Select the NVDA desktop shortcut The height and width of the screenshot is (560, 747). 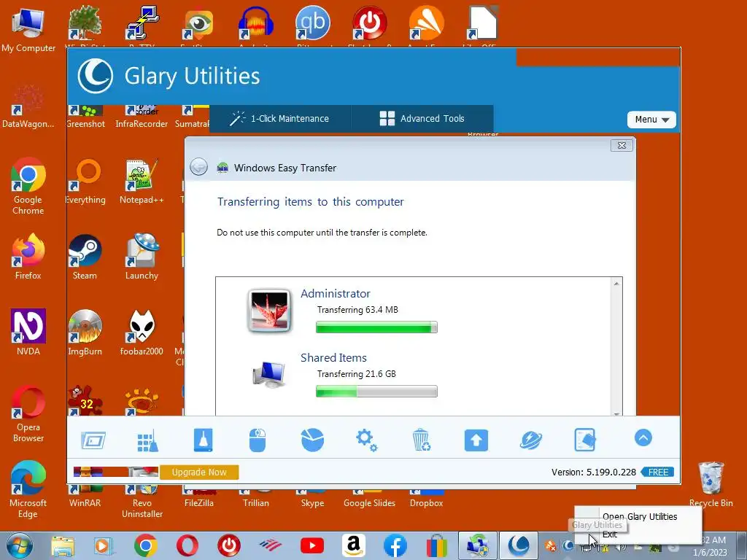point(28,332)
